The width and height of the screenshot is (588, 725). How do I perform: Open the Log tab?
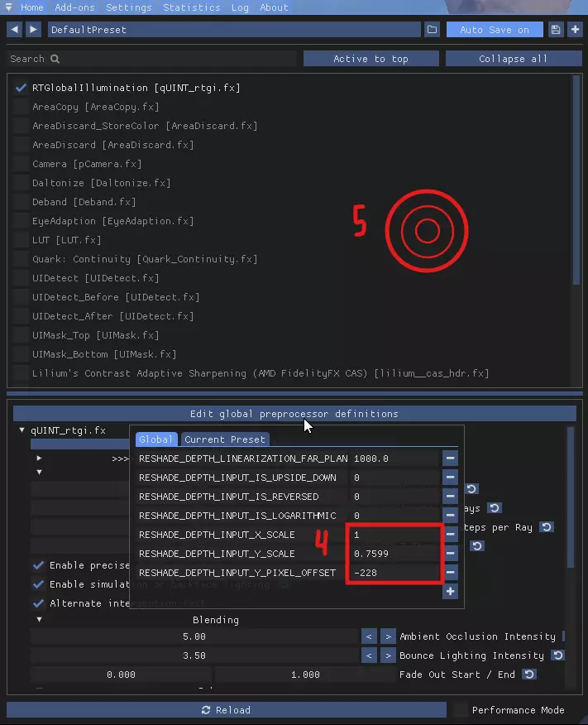[x=240, y=7]
